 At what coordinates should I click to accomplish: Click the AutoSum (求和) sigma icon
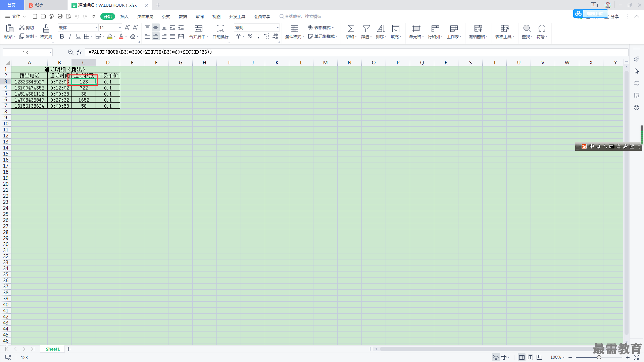click(351, 28)
